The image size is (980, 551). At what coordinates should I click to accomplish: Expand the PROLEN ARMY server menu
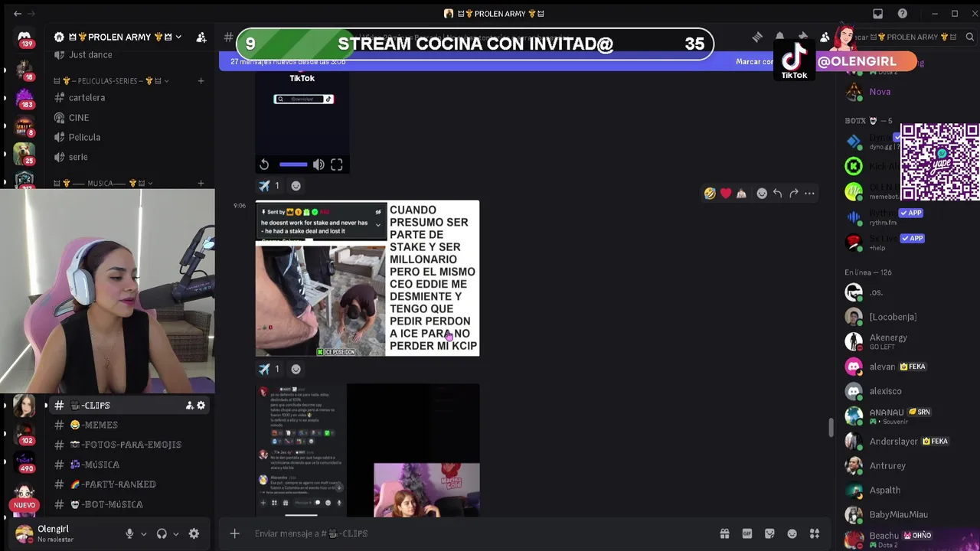pyautogui.click(x=119, y=37)
